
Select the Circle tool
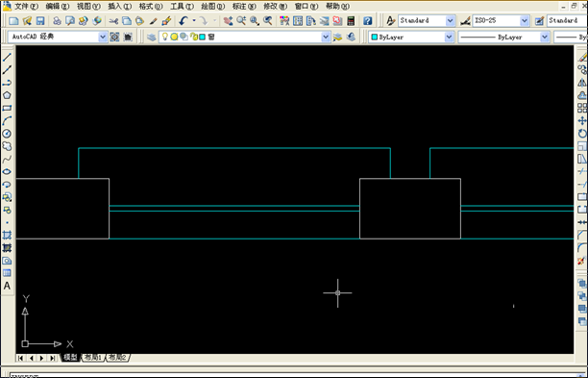click(7, 134)
